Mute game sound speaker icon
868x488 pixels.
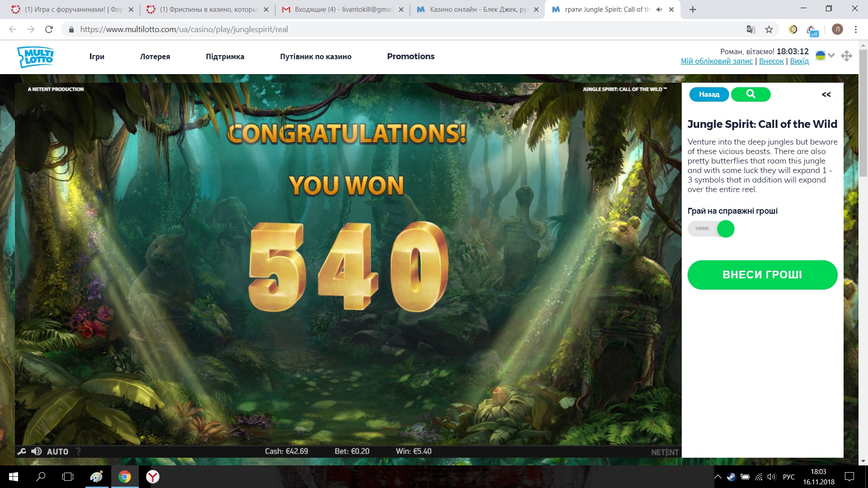[x=36, y=451]
